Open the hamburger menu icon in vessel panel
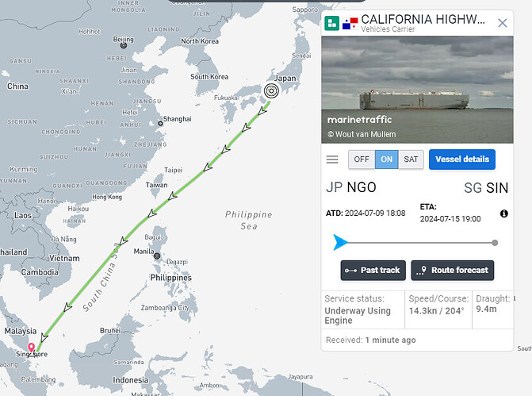This screenshot has width=532, height=396. [x=332, y=160]
